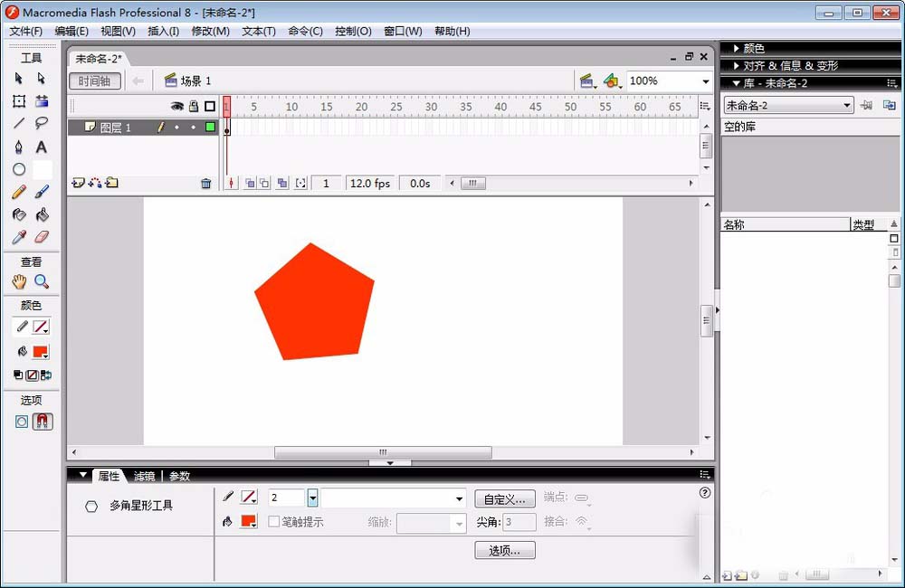Add a motion guide layer
This screenshot has width=905, height=588.
95,183
